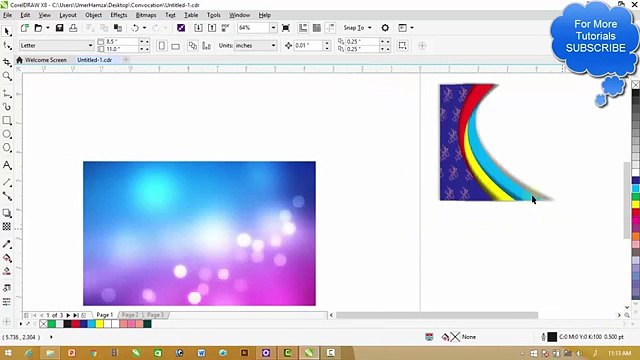Select the Artistic Media tool
Image resolution: width=640 pixels, height=360 pixels.
7,107
